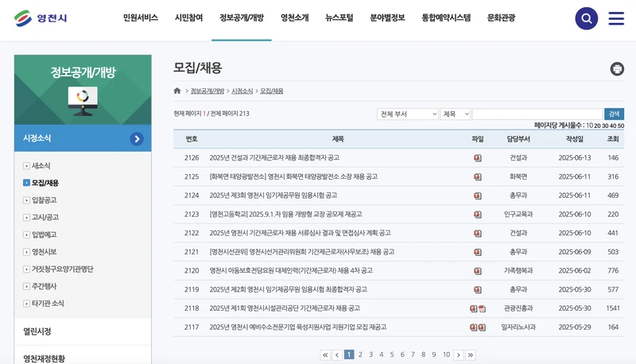Open post 영천시 아동보호전담요원 대체인력 채용 4차 공고
Viewport: 636px width, 364px height.
pyautogui.click(x=291, y=270)
